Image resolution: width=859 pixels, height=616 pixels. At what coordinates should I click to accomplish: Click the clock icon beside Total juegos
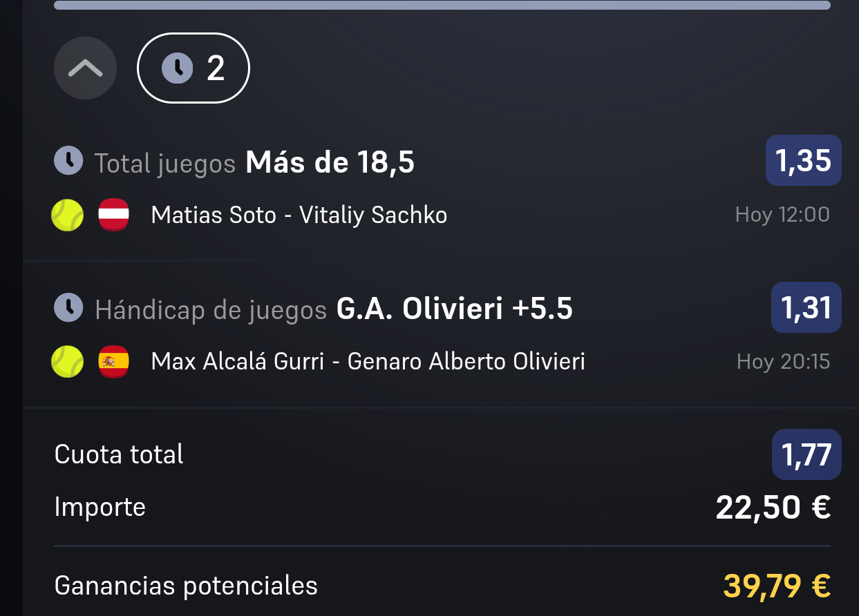(69, 161)
